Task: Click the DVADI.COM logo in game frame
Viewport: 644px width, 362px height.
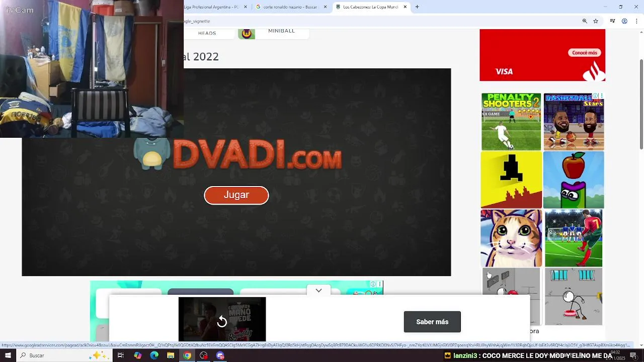Action: (x=237, y=154)
